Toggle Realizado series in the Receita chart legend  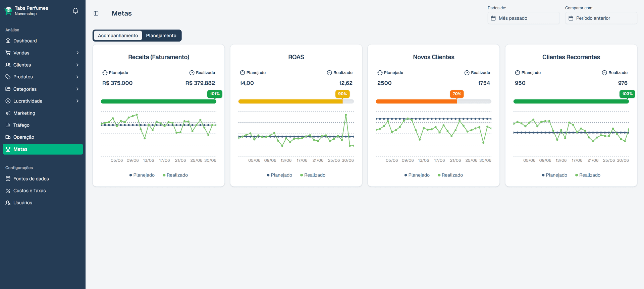click(175, 175)
